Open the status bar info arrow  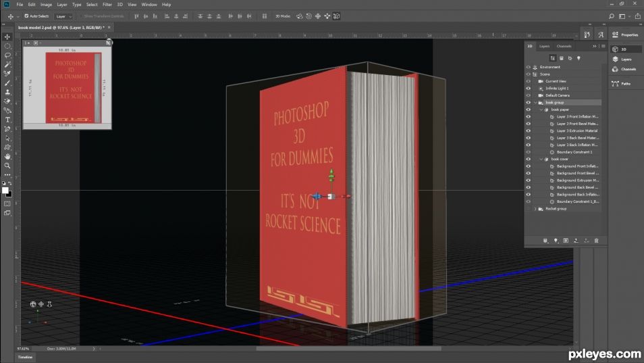point(94,349)
